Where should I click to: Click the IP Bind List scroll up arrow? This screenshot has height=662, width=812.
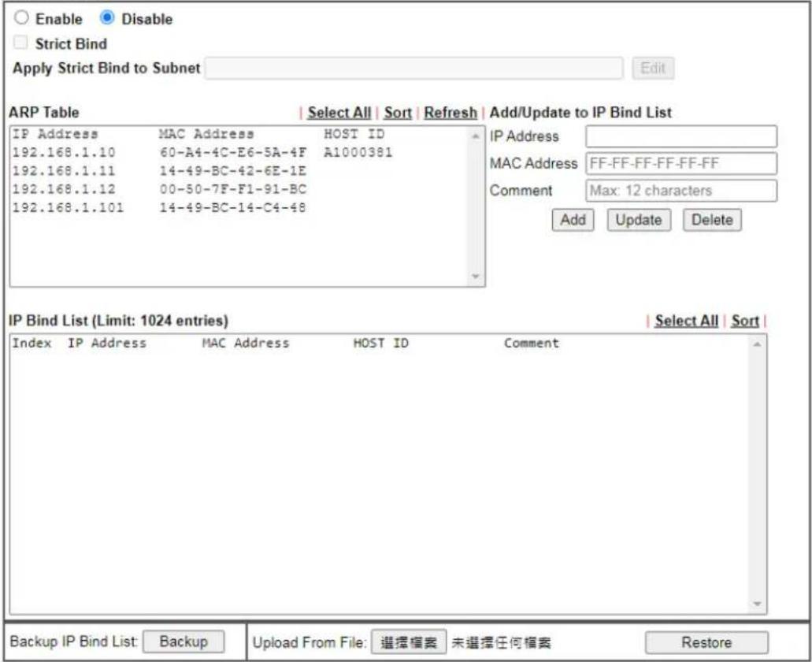pyautogui.click(x=757, y=344)
